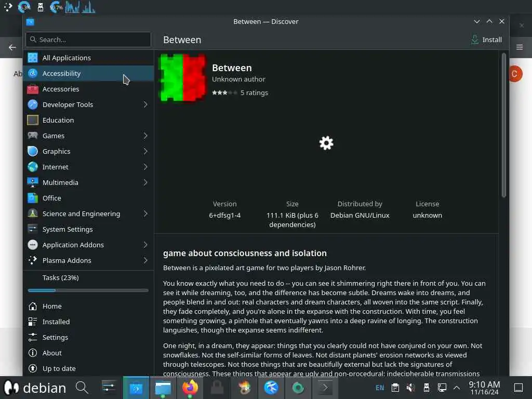The width and height of the screenshot is (532, 399).
Task: Click the tasks progress bar
Action: tap(88, 290)
